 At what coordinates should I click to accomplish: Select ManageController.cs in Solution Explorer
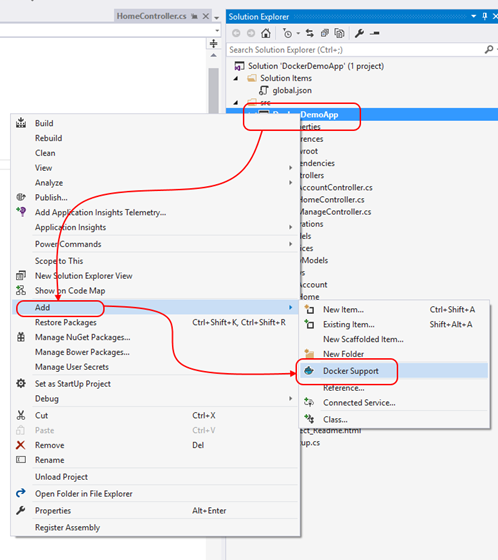coord(335,212)
